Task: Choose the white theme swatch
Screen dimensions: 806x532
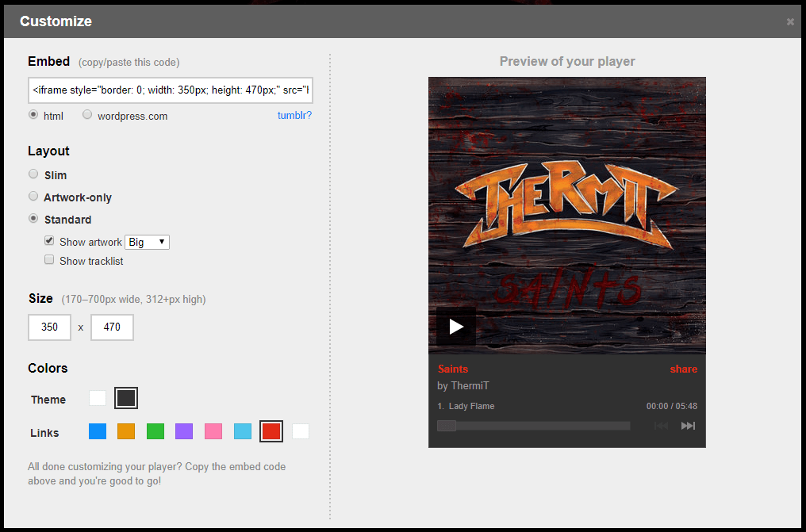Action: click(x=98, y=399)
